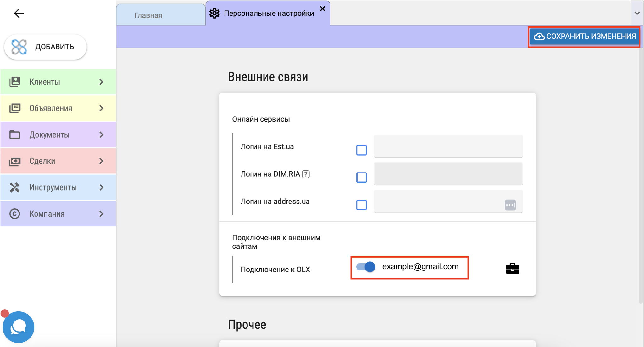Click the briefcase icon for OLX
This screenshot has height=347, width=644.
point(512,269)
